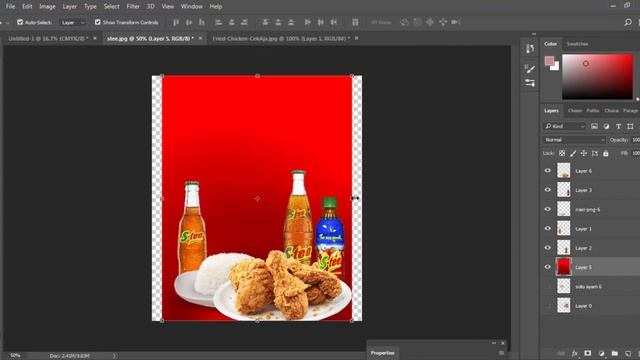Image resolution: width=640 pixels, height=360 pixels.
Task: Click the Distribute bottom edges icon
Action: pyautogui.click(x=291, y=22)
